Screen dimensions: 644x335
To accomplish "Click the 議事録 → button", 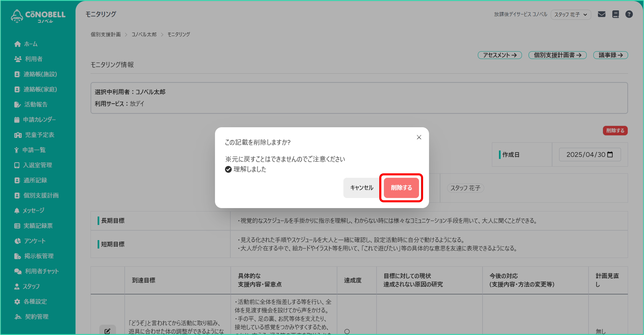I will coord(610,55).
